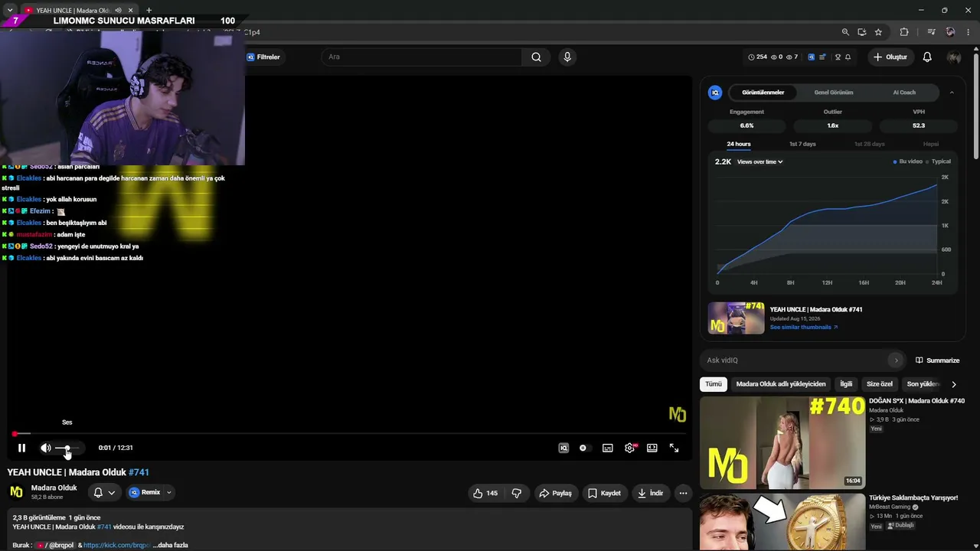The image size is (980, 551).
Task: Open the Chrome extensions puzzle icon
Action: (904, 32)
